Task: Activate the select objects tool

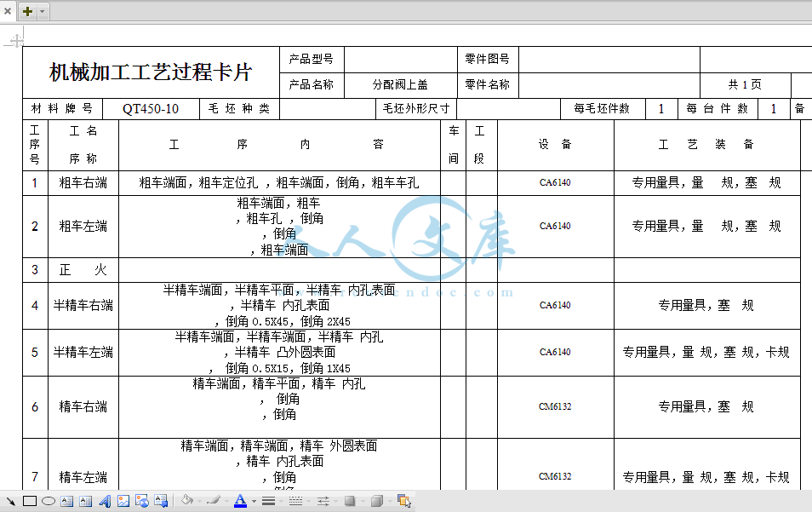Action: tap(404, 501)
